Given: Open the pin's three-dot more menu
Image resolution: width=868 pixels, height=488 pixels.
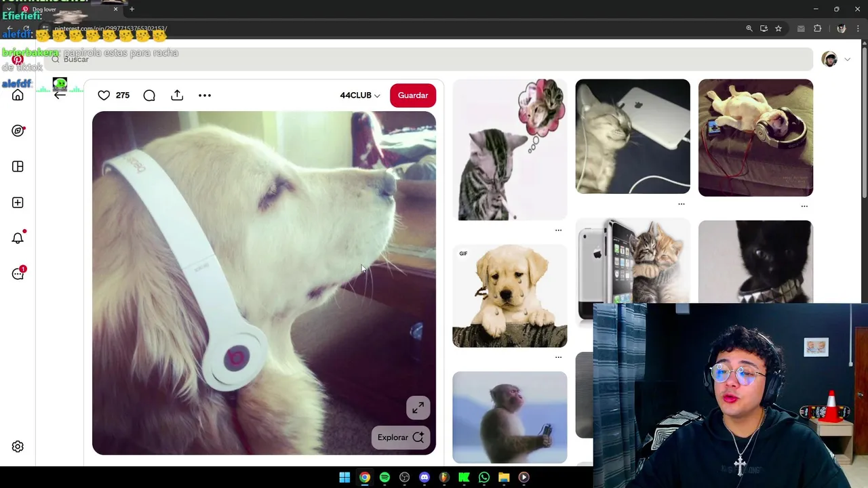Looking at the screenshot, I should coord(205,96).
